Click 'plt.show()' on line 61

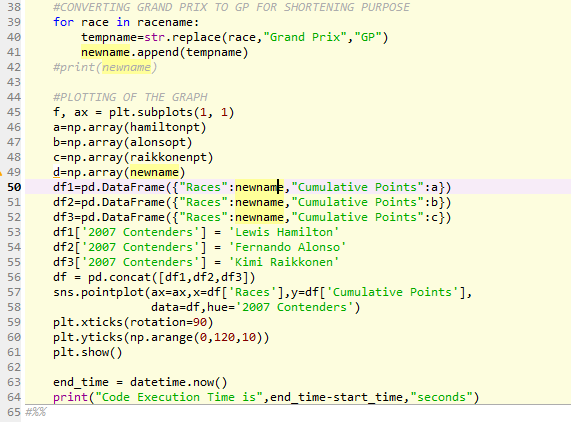coord(88,352)
